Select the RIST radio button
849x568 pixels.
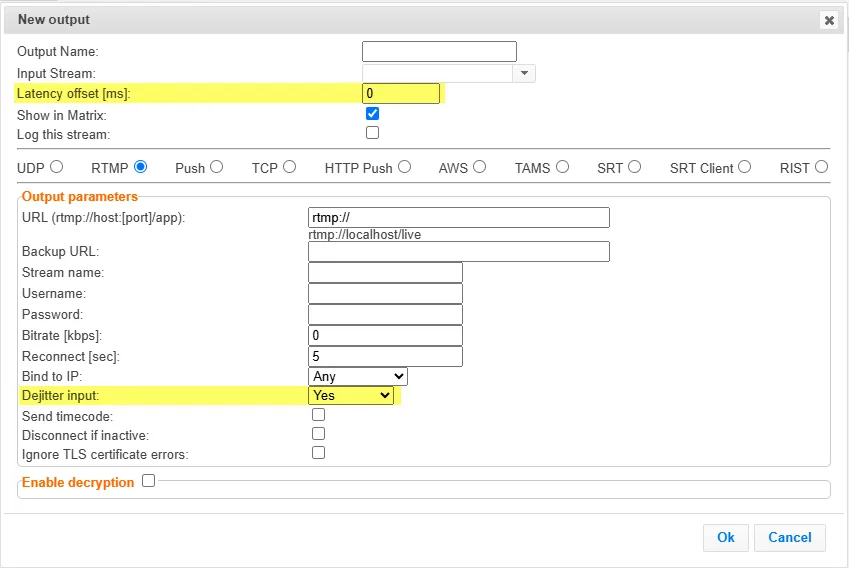[821, 167]
